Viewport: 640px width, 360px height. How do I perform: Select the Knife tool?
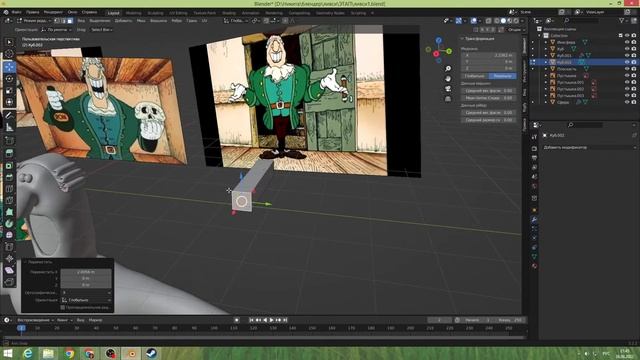coord(9,200)
